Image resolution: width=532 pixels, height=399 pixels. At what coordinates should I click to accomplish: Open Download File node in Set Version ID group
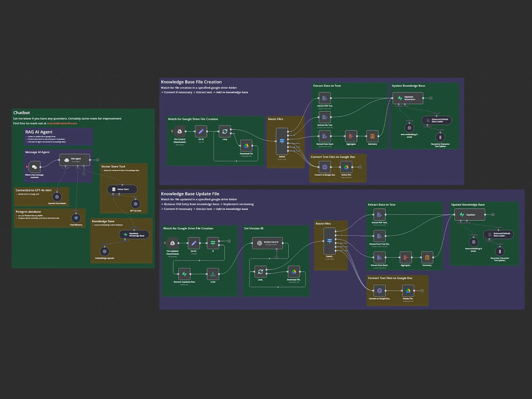point(294,272)
